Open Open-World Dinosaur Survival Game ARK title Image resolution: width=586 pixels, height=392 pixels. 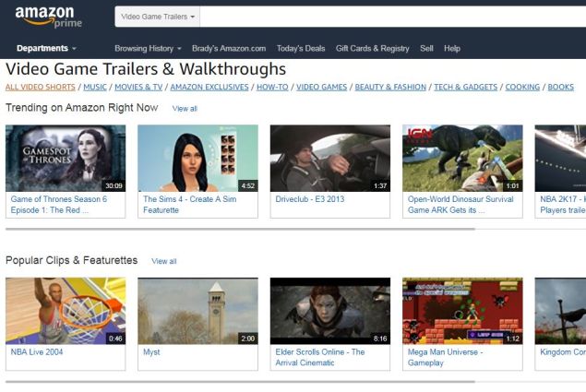(x=460, y=205)
